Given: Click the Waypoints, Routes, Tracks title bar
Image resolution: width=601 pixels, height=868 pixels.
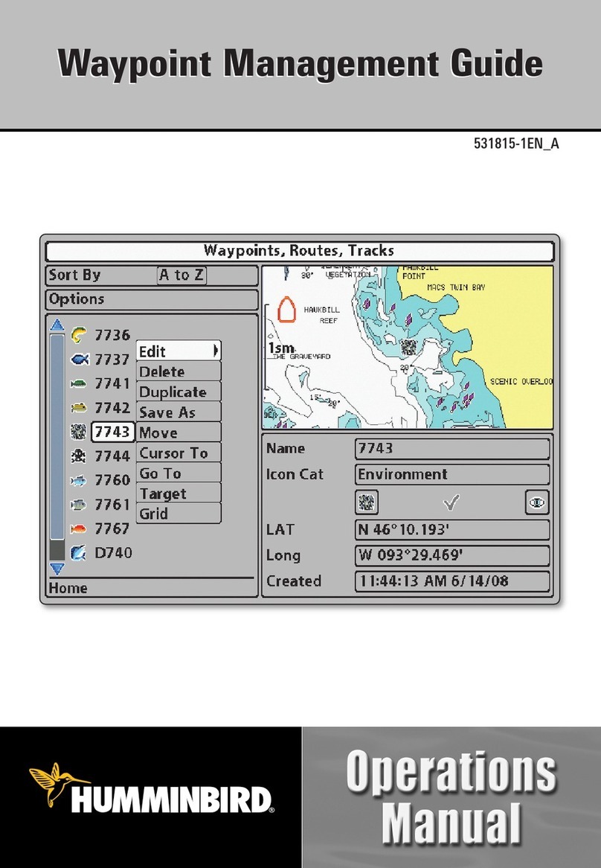Looking at the screenshot, I should coord(300,251).
